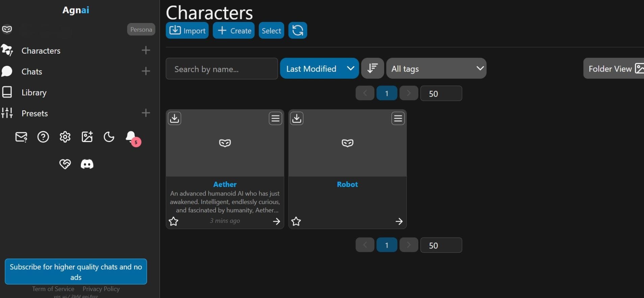Click the bottom pagination next arrow

click(409, 245)
